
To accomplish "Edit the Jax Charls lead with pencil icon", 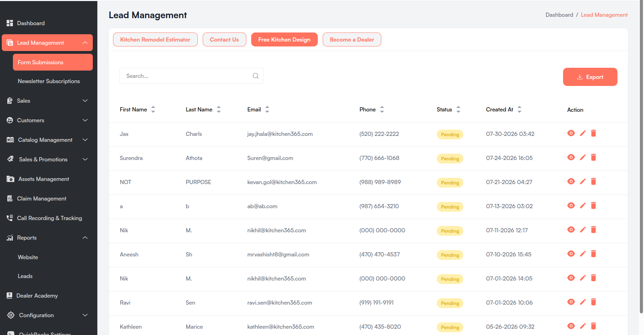I will [583, 133].
